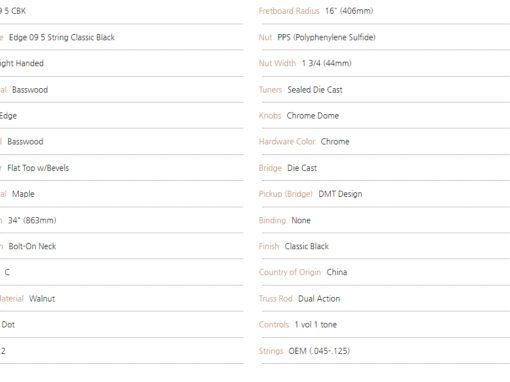The height and width of the screenshot is (382, 510).
Task: Click the Binding spec label
Action: (x=272, y=220)
